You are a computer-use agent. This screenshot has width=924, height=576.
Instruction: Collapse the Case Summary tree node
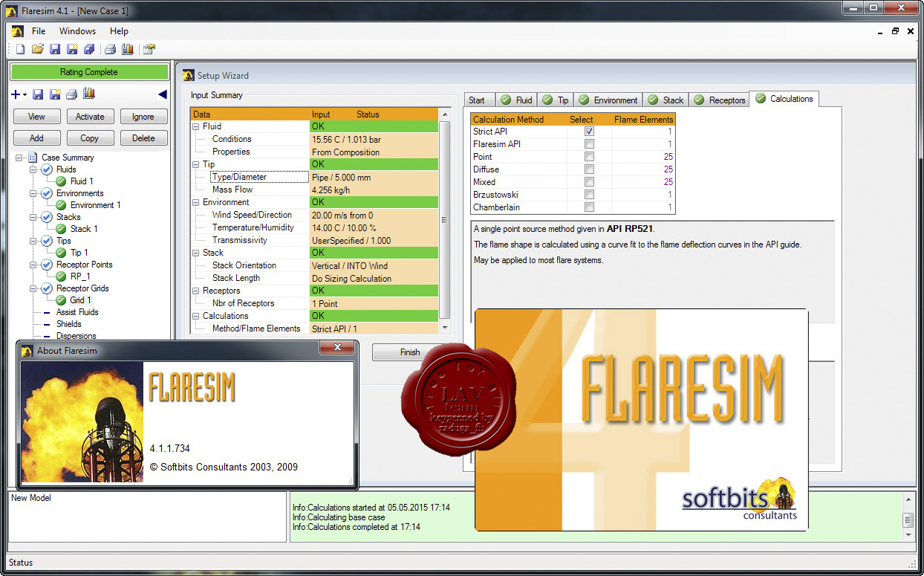pos(19,158)
